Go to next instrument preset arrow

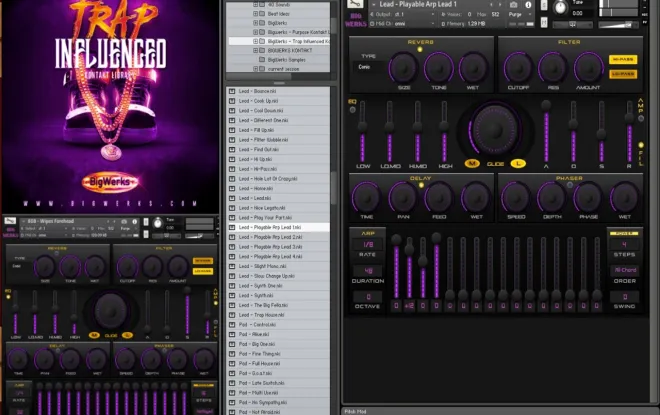pos(500,5)
